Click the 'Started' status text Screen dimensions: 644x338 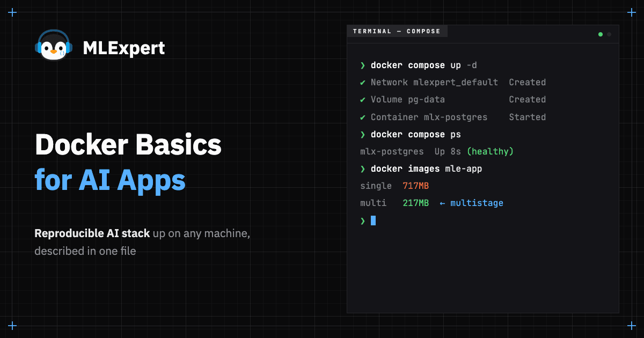tap(528, 117)
